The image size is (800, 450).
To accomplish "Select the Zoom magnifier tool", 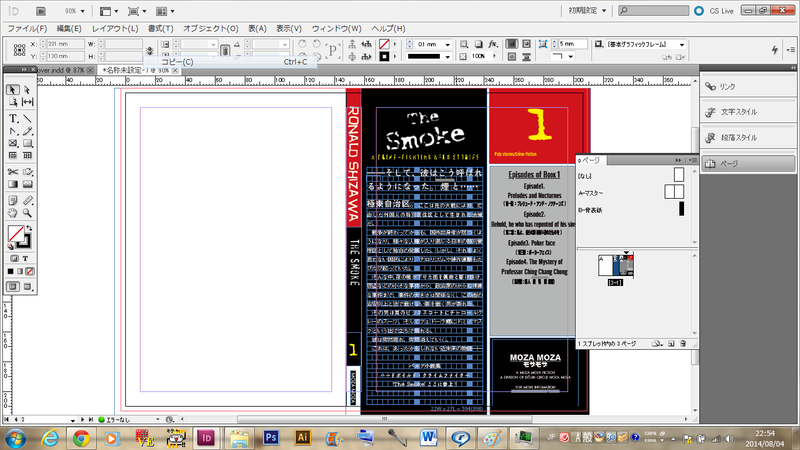I will (28, 213).
